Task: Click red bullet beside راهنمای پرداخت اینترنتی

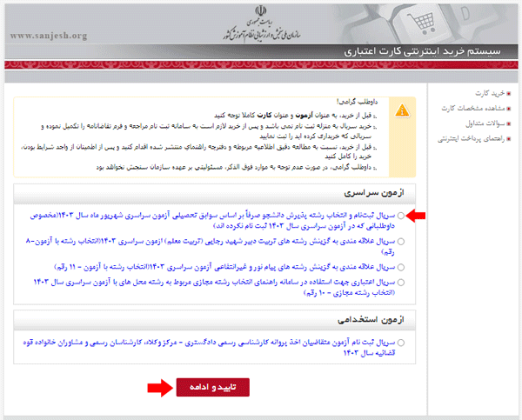Action: pyautogui.click(x=508, y=139)
